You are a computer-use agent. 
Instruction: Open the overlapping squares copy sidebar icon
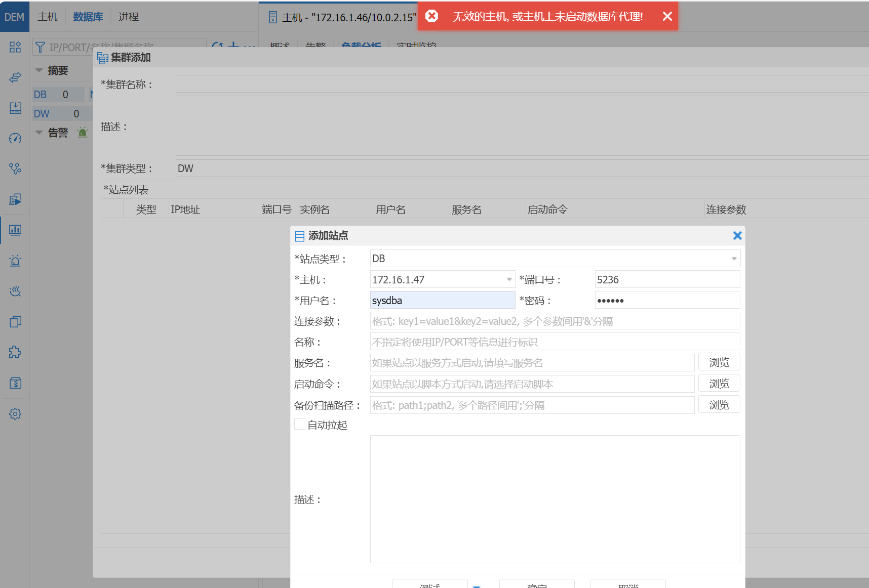15,322
